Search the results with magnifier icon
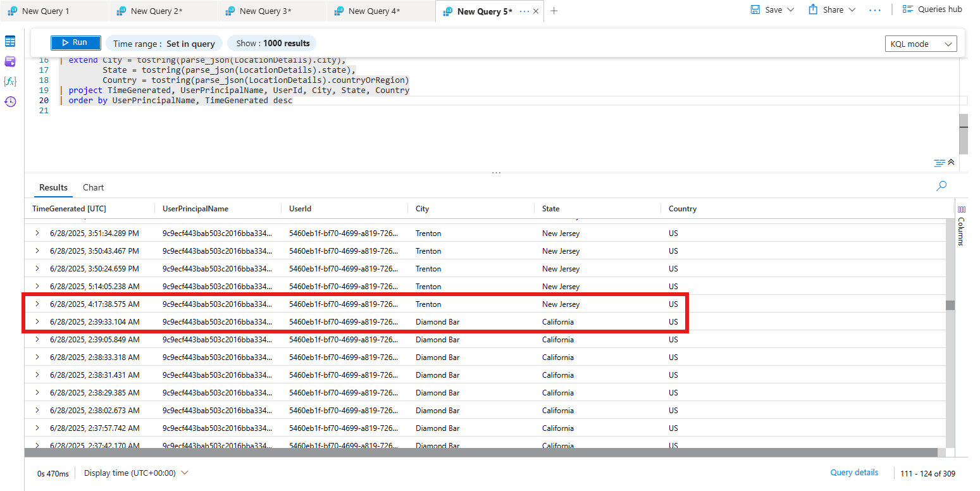 941,186
